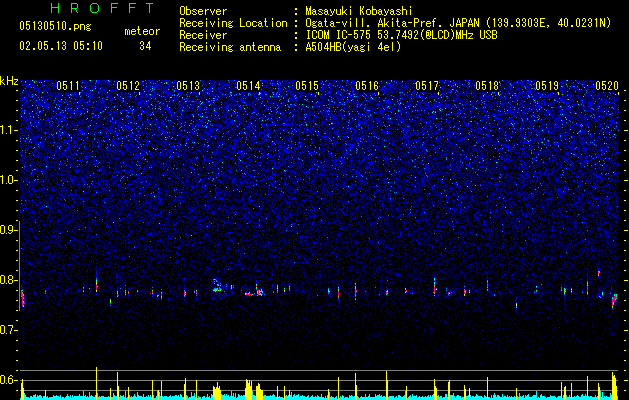Click the ICOM IC-575 53.7492 MHz text
The image size is (629, 400).
[401, 35]
